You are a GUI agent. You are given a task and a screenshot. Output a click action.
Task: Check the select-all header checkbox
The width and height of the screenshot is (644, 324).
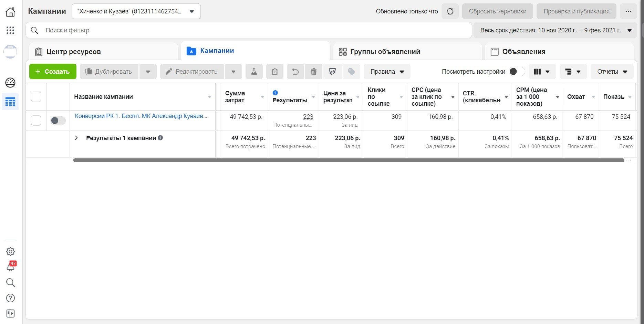tap(36, 97)
